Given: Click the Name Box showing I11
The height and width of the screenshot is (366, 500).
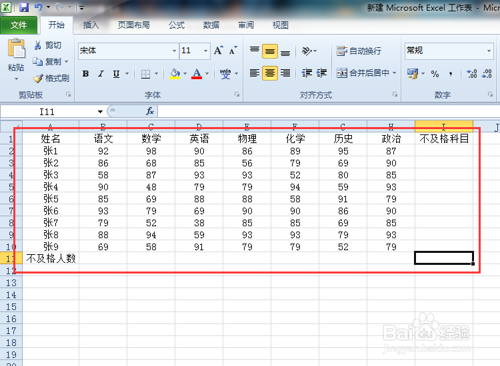Looking at the screenshot, I should [x=47, y=112].
